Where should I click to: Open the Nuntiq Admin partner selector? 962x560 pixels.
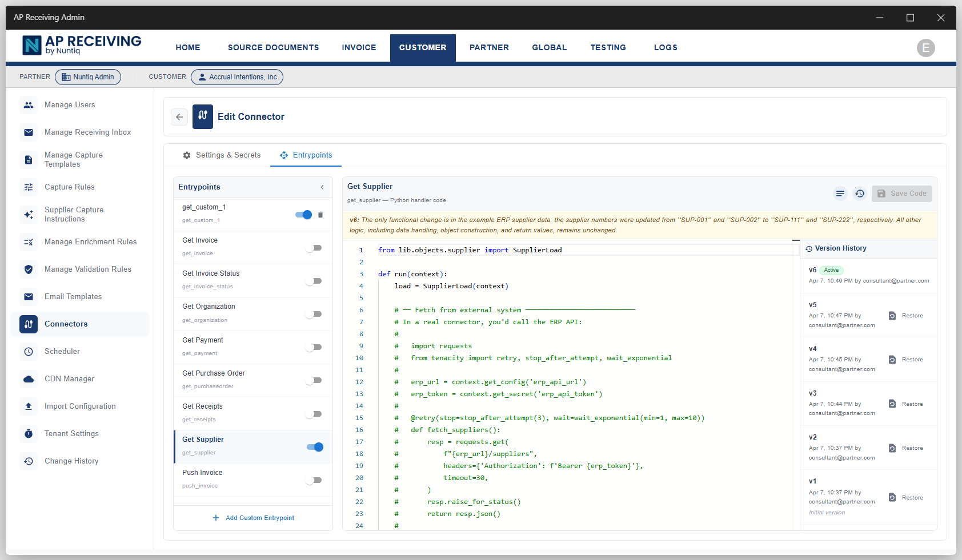click(88, 77)
